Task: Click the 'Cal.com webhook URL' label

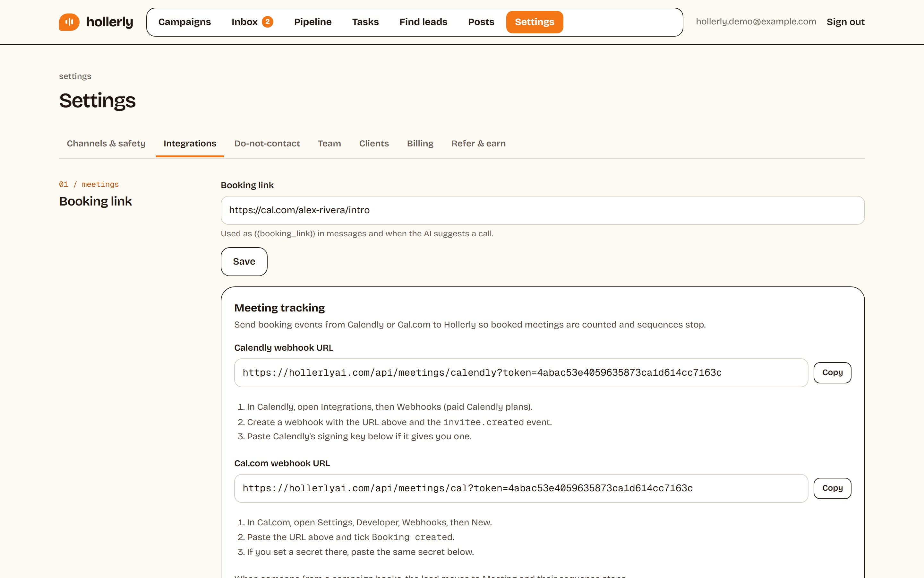Action: (x=282, y=463)
